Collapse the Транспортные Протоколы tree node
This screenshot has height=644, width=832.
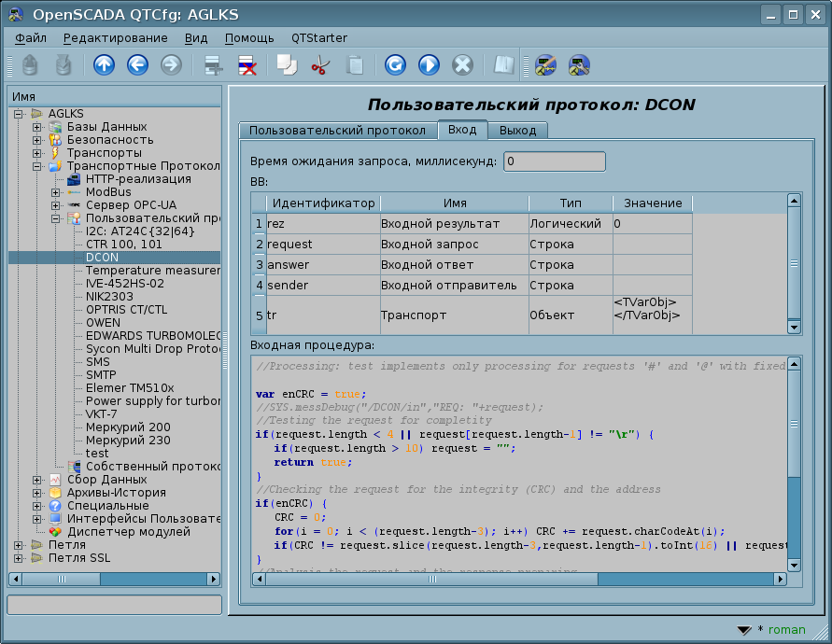click(x=37, y=166)
